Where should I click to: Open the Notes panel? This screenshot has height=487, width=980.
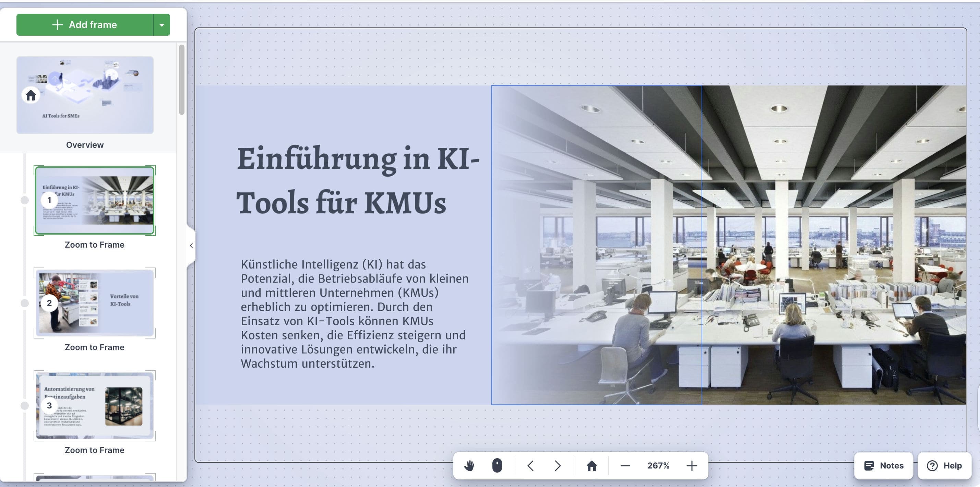(x=883, y=465)
